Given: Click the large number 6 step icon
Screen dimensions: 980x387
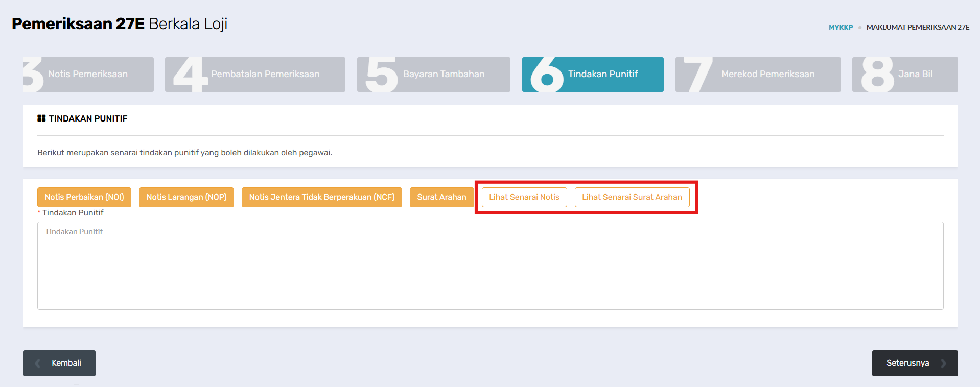Looking at the screenshot, I should [547, 75].
